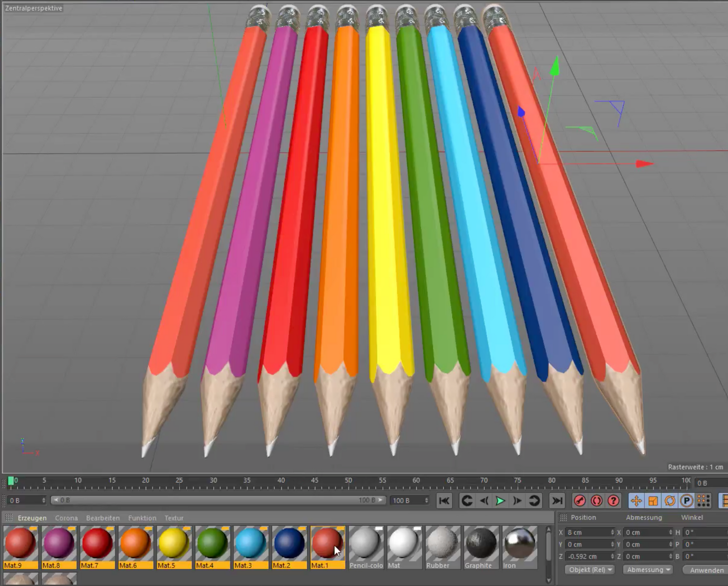Toggle scale keying with the orange cube icon

coord(653,501)
